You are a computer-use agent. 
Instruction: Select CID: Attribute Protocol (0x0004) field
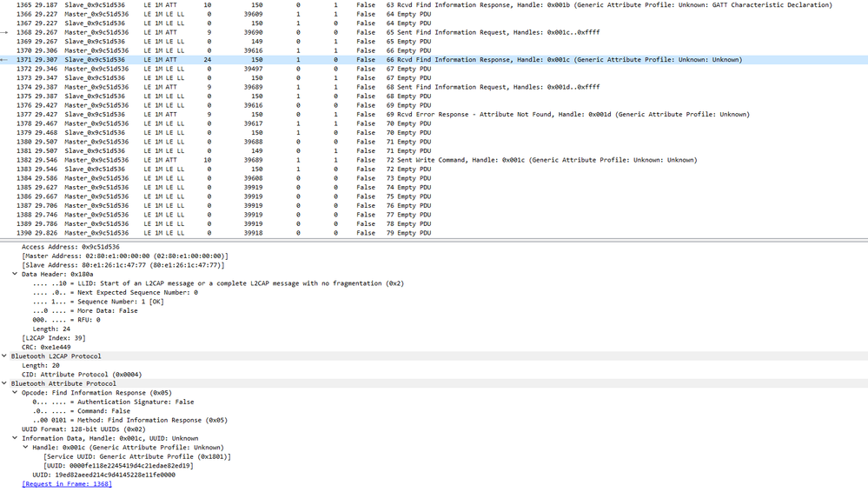(82, 375)
